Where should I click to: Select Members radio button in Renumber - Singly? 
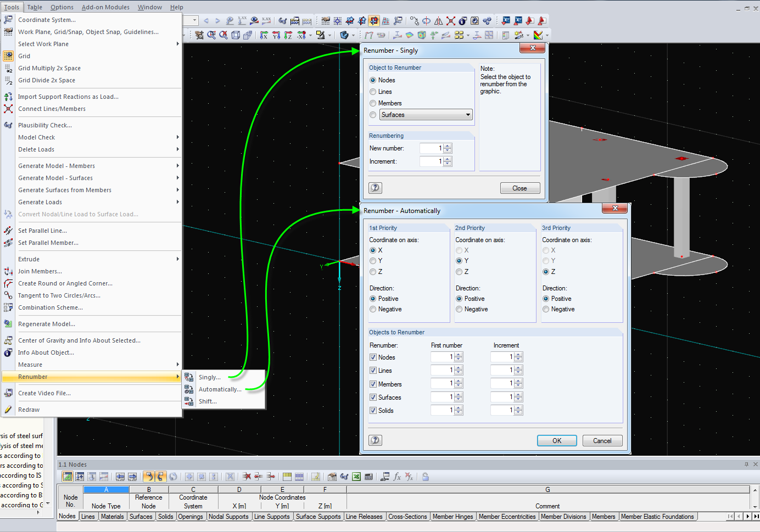[373, 103]
